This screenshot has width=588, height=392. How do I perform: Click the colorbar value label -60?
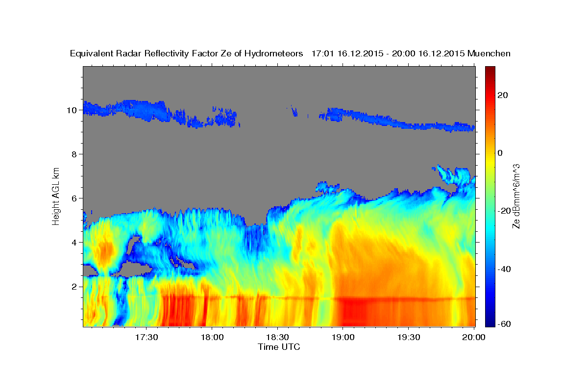coord(504,324)
